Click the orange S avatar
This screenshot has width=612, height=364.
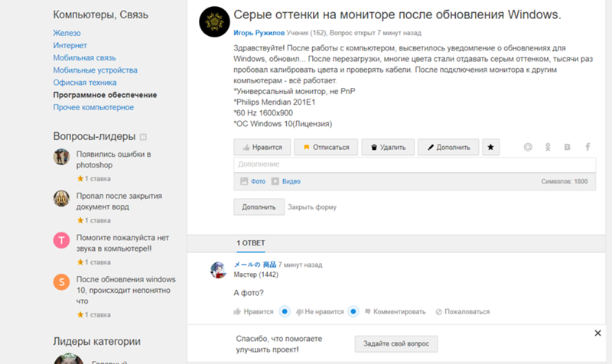pyautogui.click(x=61, y=282)
